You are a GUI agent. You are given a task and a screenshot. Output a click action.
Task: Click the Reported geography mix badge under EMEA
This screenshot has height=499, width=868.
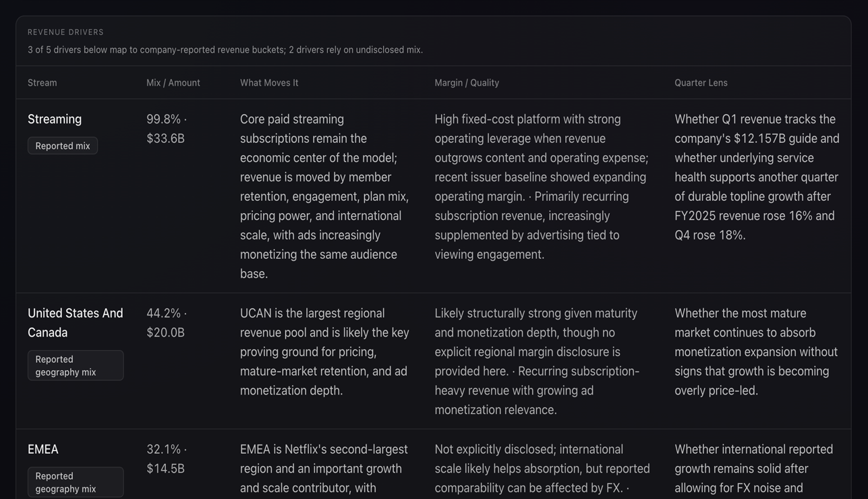pyautogui.click(x=76, y=482)
